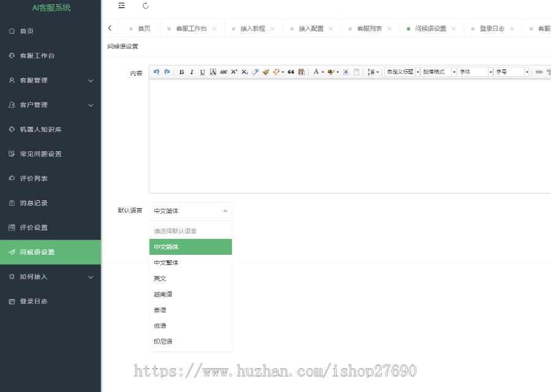Open 评价设置 in the sidebar
551x392 pixels.
51,227
